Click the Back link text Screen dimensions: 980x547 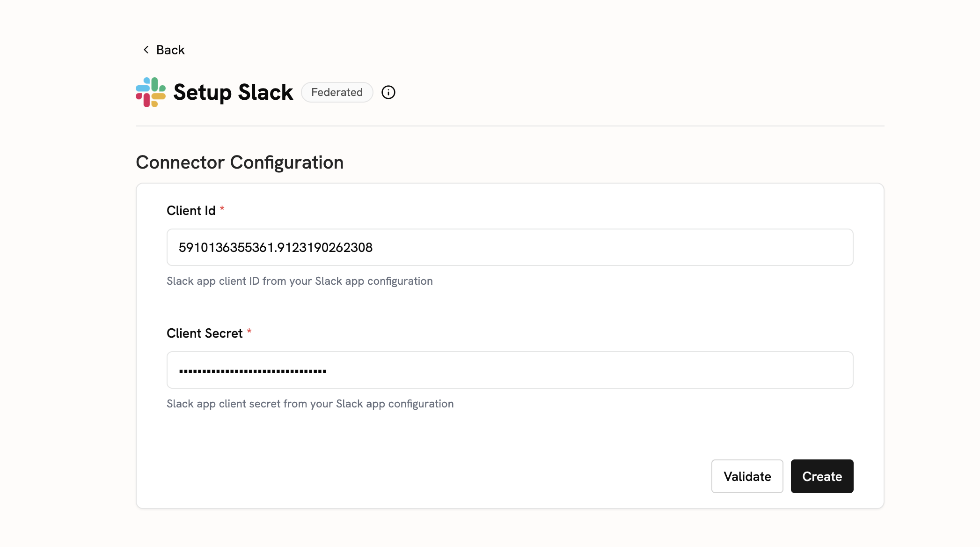click(x=170, y=50)
